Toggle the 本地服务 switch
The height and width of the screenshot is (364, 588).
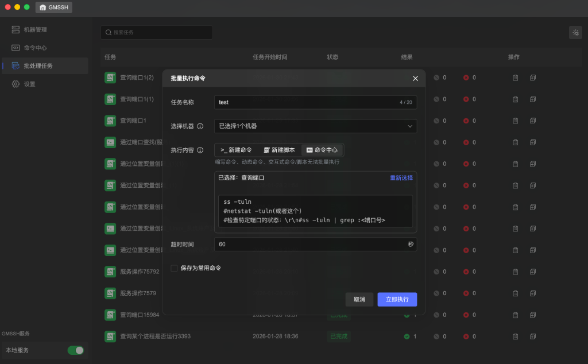[76, 350]
